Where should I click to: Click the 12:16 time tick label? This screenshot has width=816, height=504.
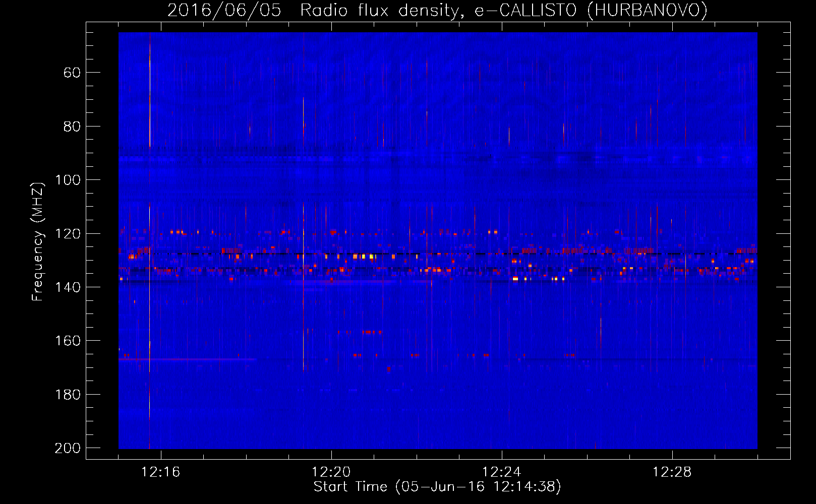pos(161,472)
